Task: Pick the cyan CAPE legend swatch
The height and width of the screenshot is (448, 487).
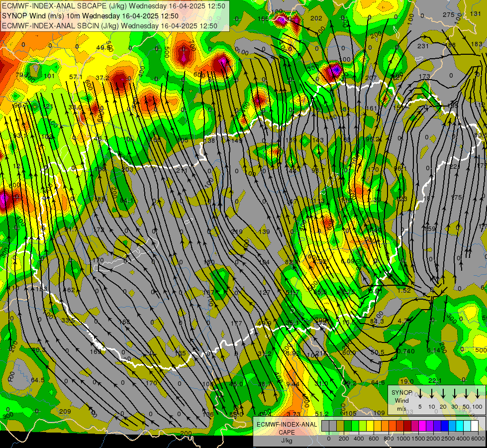Action: [460, 426]
